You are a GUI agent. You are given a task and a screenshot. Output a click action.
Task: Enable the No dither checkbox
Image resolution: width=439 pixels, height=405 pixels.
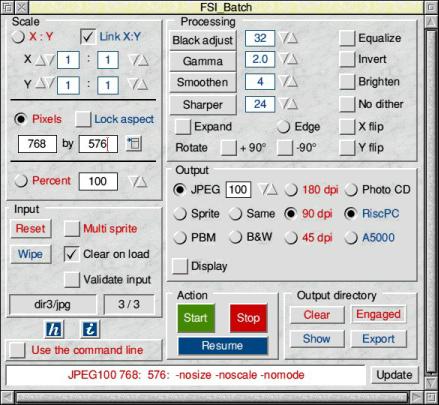click(x=347, y=104)
